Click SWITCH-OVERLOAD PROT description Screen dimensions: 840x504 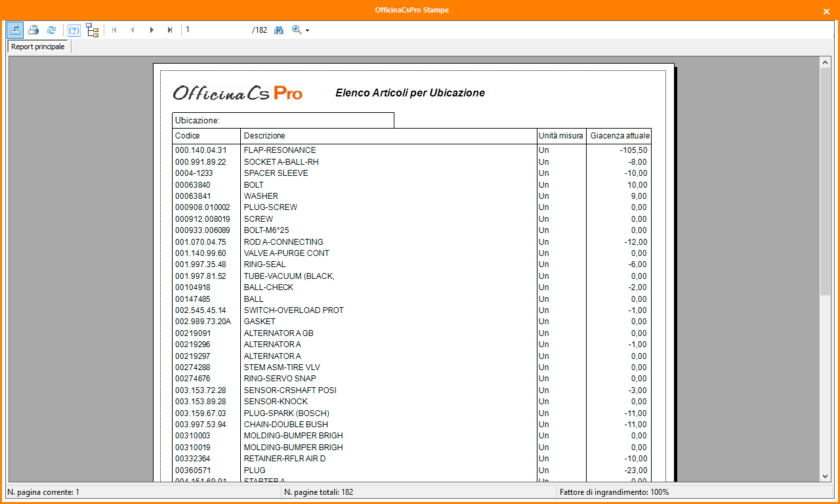293,310
